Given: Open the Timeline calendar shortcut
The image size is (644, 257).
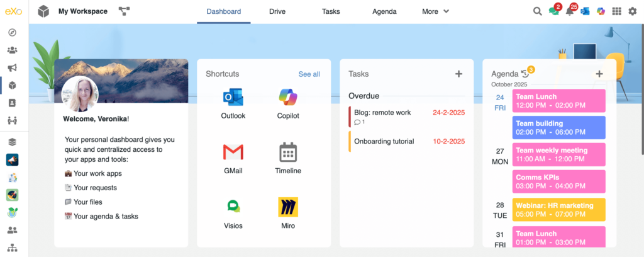Looking at the screenshot, I should point(288,152).
